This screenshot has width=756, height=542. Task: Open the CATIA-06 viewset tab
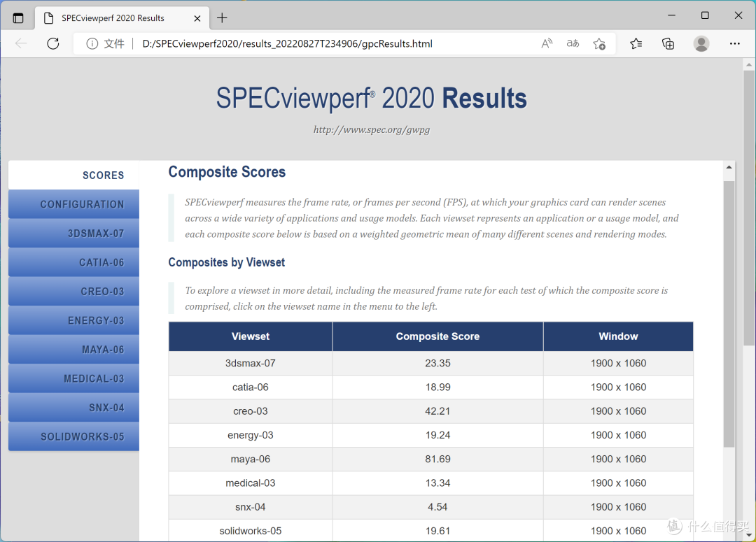coord(73,262)
